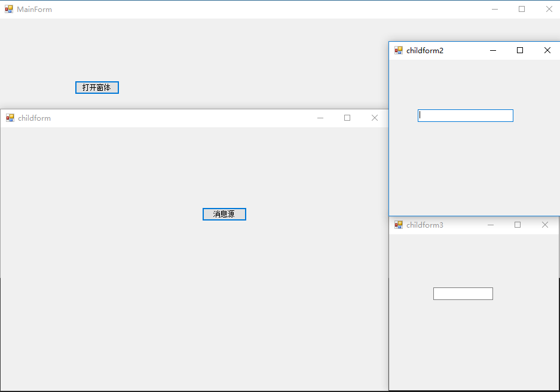Maximize the childform3 window
This screenshot has height=392, width=560.
point(518,225)
